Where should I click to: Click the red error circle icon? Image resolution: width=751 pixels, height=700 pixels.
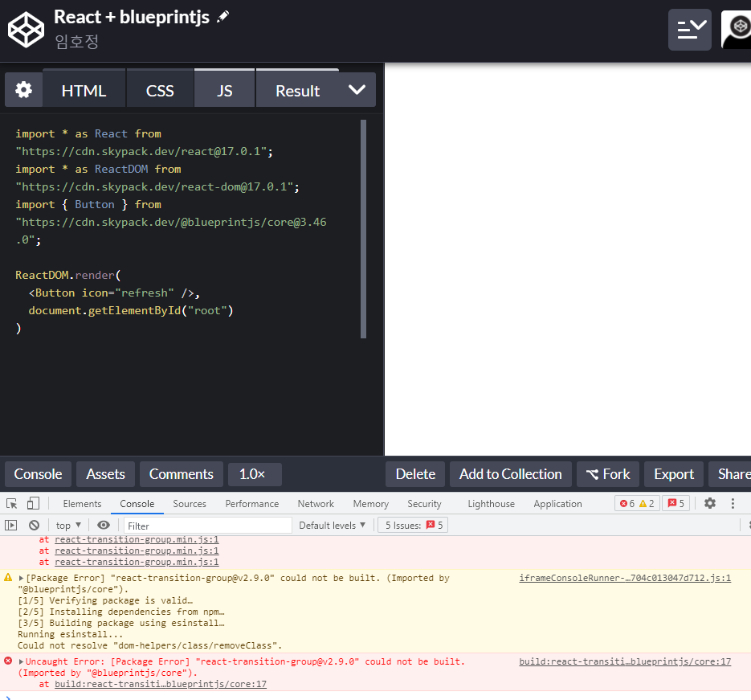8,661
